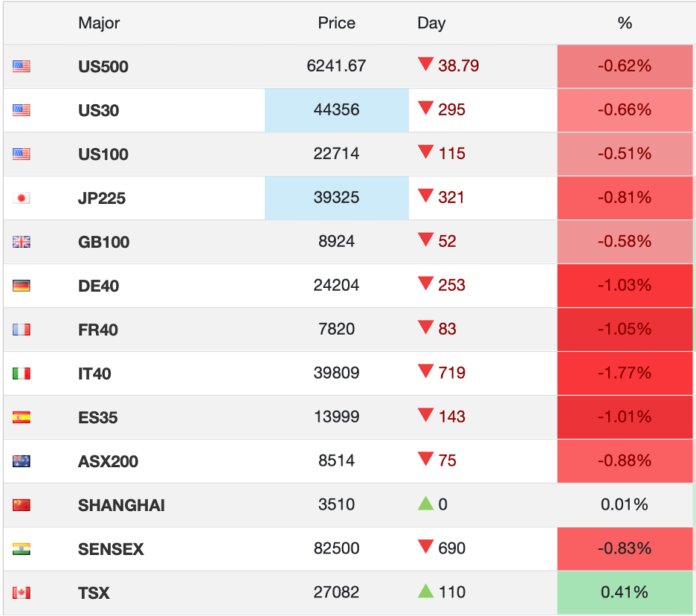Sort by the Price column header
696x616 pixels.
coord(337,23)
